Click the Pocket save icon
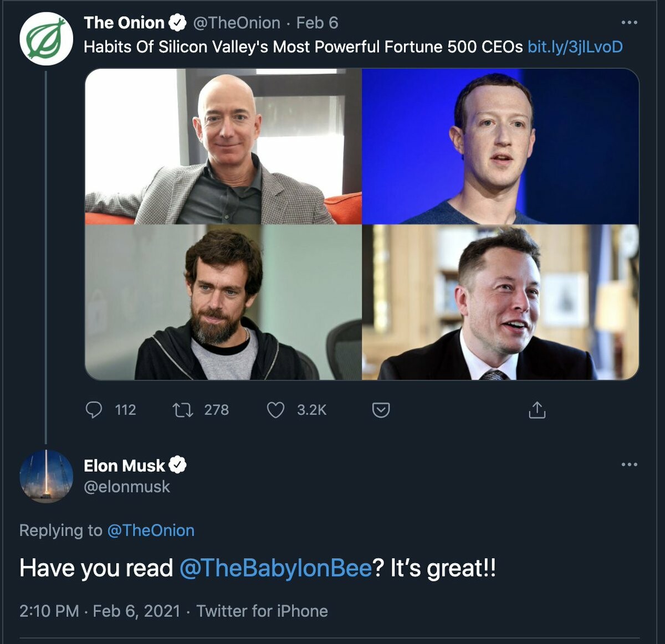Viewport: 665px width, 644px height. coord(381,410)
